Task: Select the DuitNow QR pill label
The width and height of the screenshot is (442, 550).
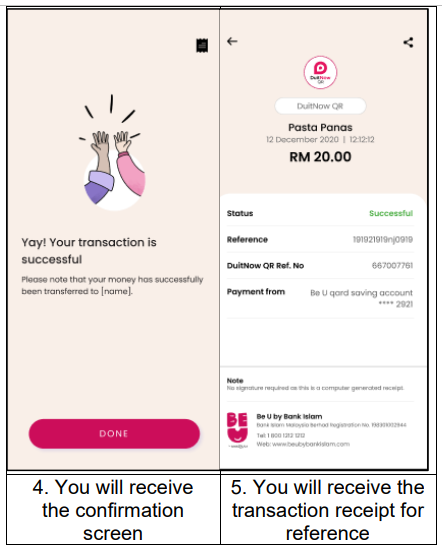Action: pos(320,106)
